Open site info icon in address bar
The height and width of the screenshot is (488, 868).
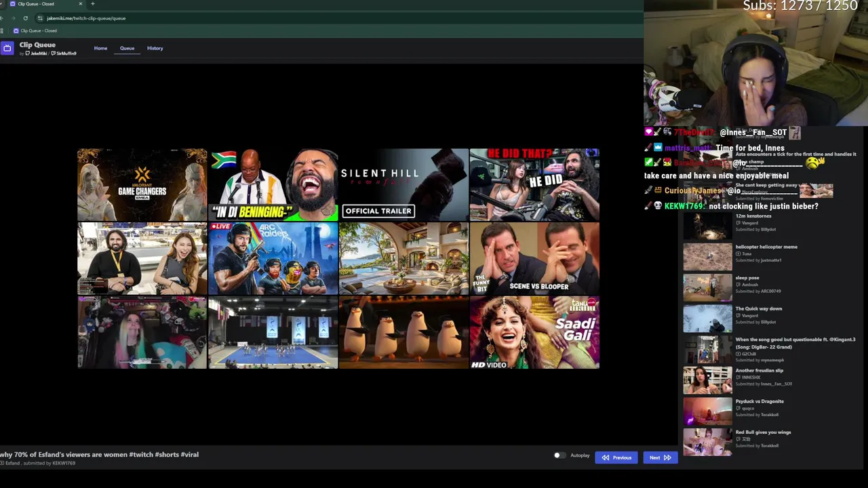(40, 18)
